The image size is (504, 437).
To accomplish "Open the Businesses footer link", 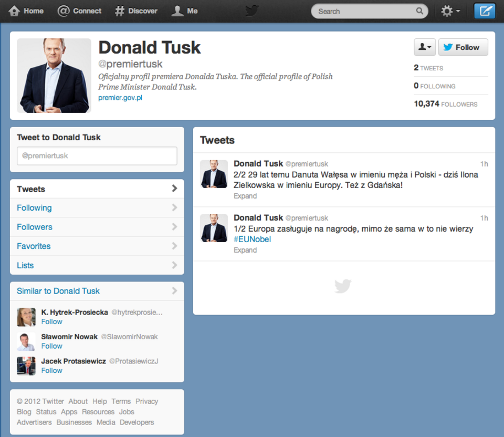I will tap(74, 422).
